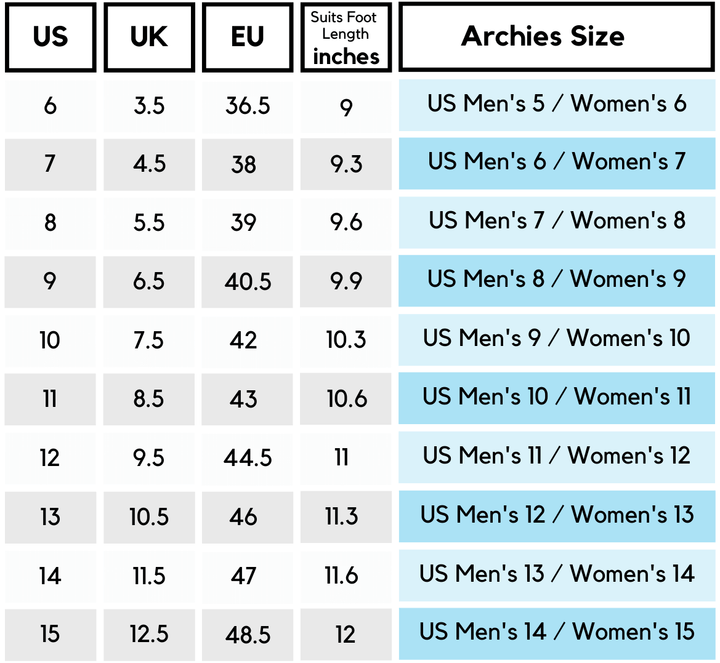
Task: Select US Men's 9 / Women's 10 size
Action: (x=557, y=340)
